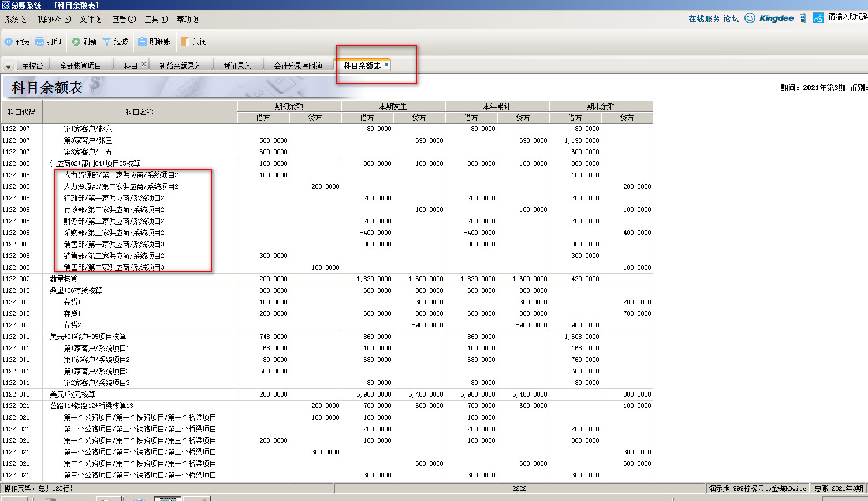Click the smiley face icon
This screenshot has height=501, width=868.
click(x=750, y=18)
